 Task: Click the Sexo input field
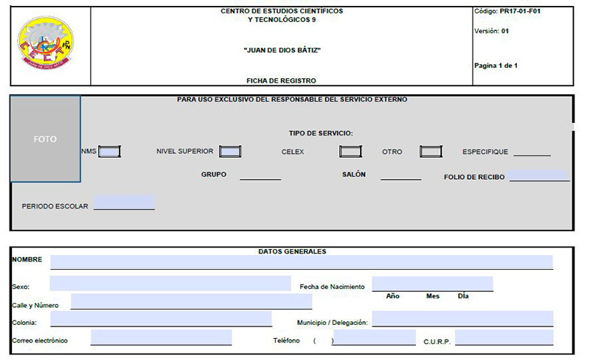pos(170,283)
